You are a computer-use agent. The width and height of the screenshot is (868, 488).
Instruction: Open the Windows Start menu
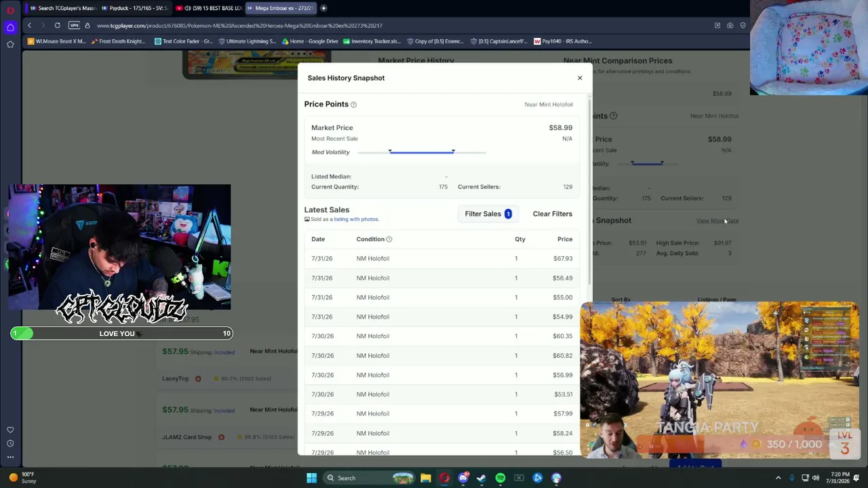pos(311,478)
